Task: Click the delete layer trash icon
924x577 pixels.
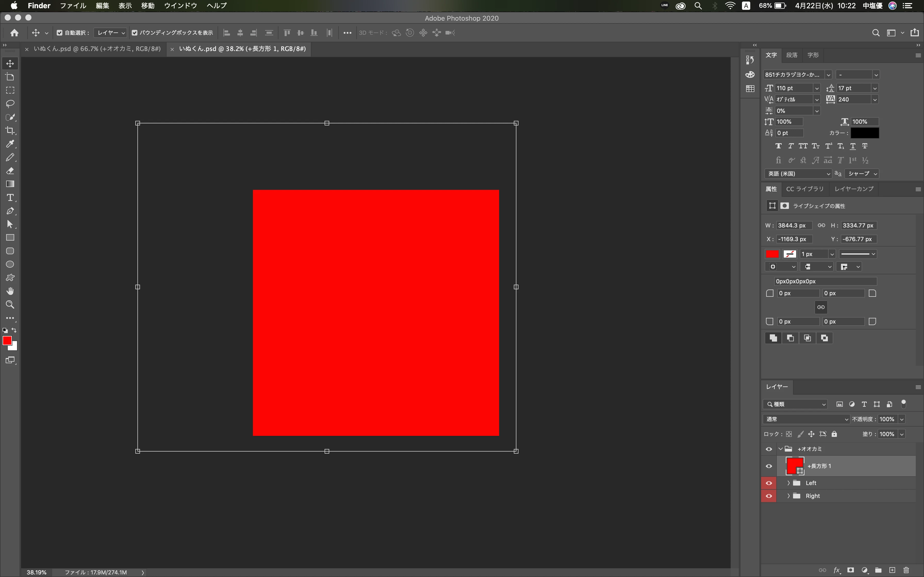Action: click(906, 570)
